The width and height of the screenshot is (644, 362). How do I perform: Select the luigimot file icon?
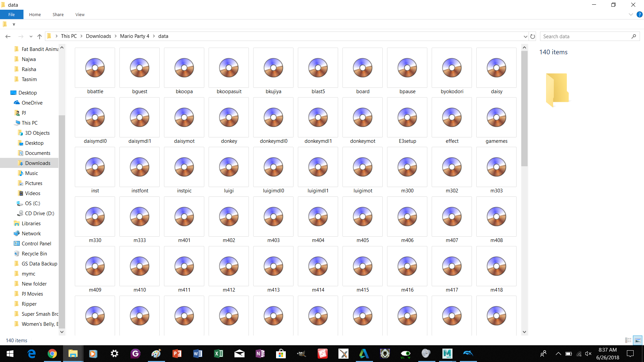(363, 167)
